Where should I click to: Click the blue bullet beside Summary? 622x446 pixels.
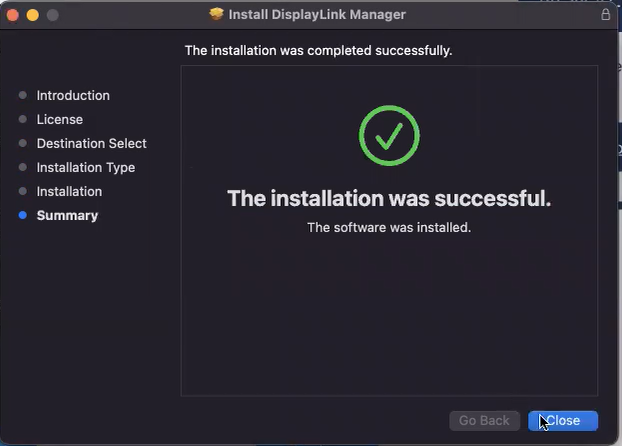click(x=23, y=215)
